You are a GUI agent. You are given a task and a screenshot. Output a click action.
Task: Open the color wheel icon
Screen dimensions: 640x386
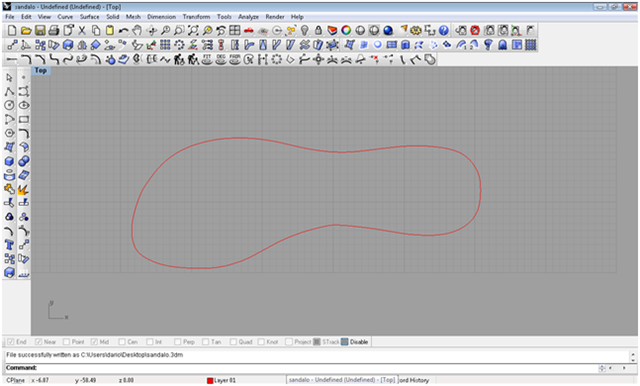346,31
